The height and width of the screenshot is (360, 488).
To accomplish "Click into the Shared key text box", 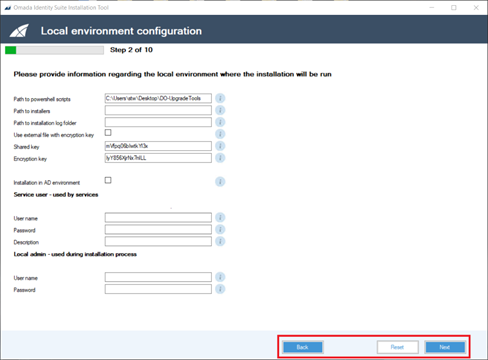I will click(x=158, y=146).
